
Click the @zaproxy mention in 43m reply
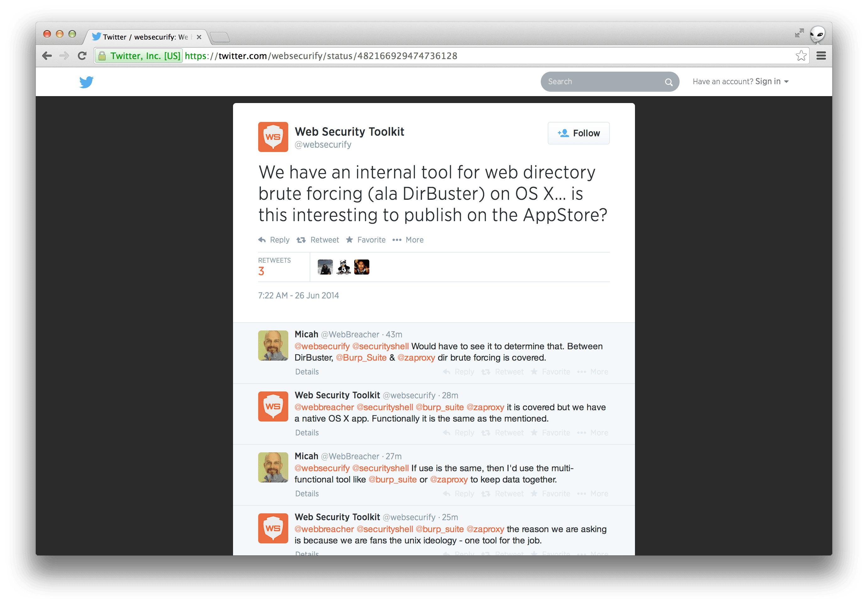pyautogui.click(x=416, y=358)
